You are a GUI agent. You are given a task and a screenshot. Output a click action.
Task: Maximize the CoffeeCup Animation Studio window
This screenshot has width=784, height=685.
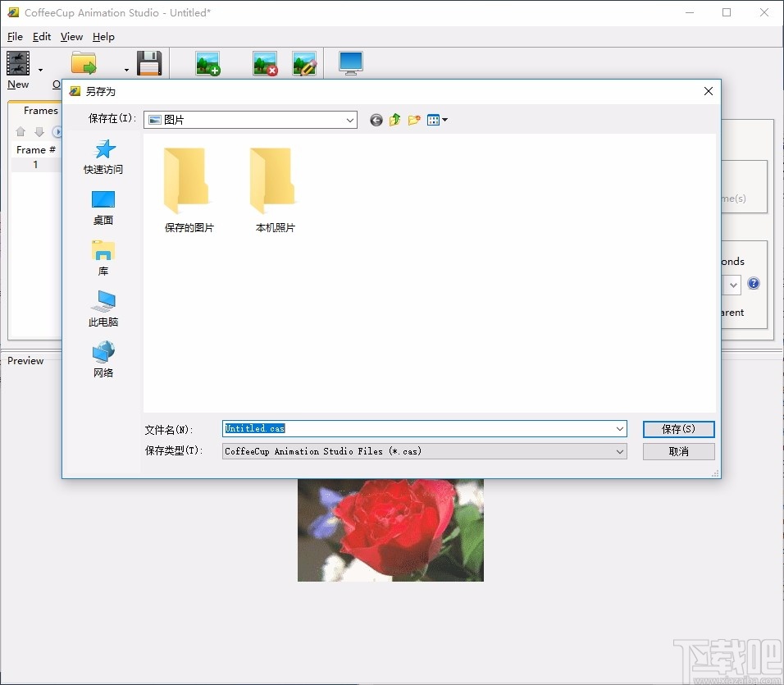(x=727, y=12)
